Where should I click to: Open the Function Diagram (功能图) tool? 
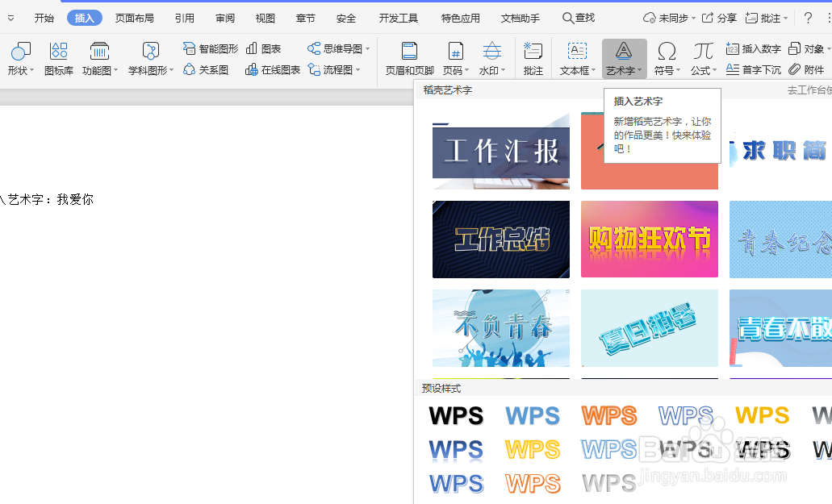point(99,58)
